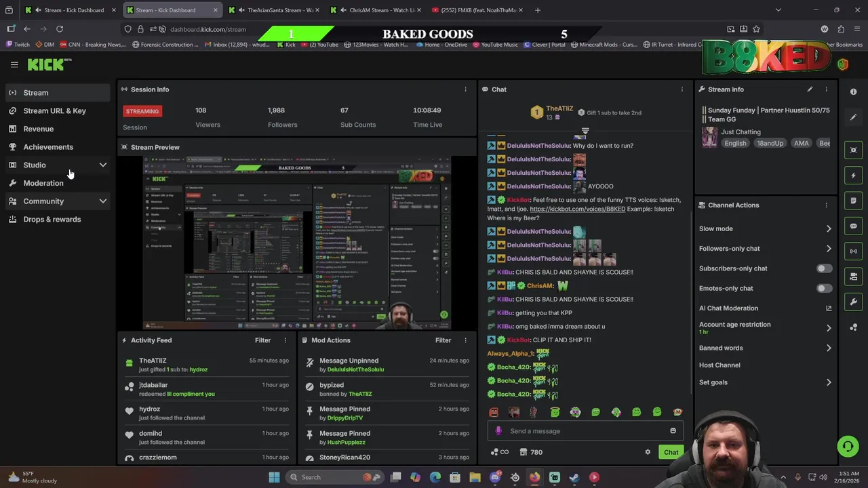The image size is (868, 488).
Task: Open Mod Actions Filter
Action: [443, 340]
